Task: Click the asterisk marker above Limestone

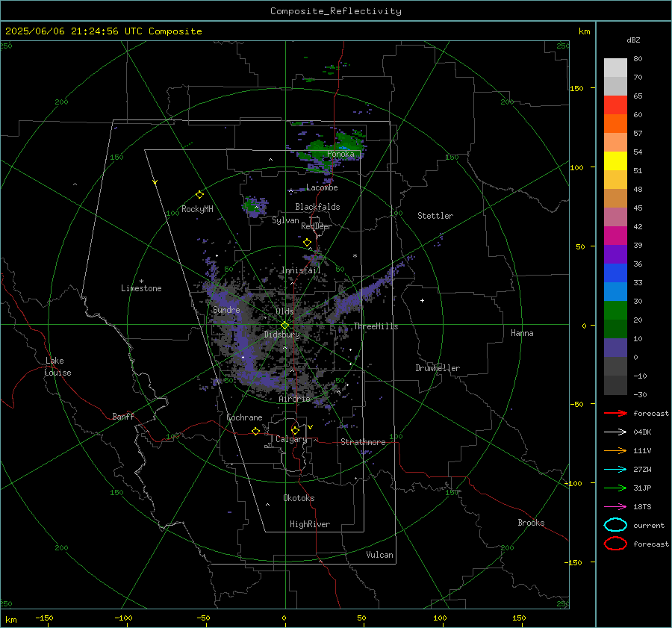Action: click(141, 282)
